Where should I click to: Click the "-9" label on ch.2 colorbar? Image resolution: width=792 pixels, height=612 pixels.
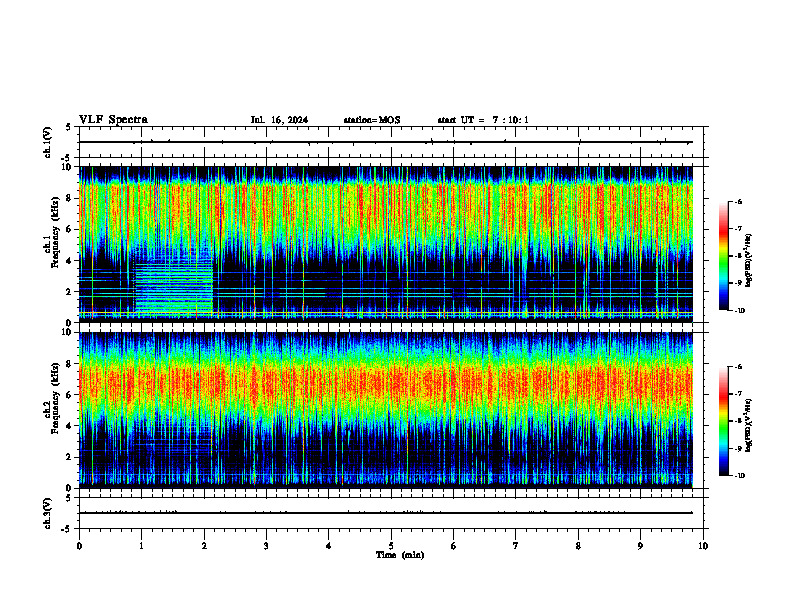738,448
